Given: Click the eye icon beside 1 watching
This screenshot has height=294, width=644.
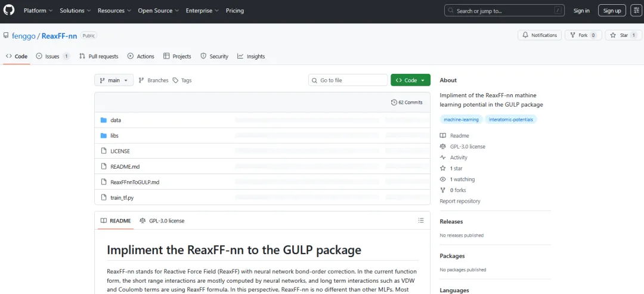Looking at the screenshot, I should 442,180.
